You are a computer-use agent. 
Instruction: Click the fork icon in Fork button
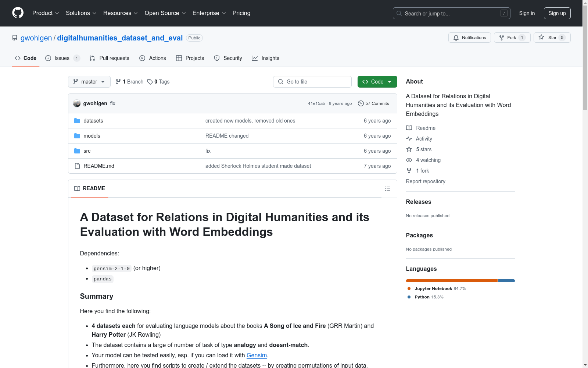click(502, 38)
